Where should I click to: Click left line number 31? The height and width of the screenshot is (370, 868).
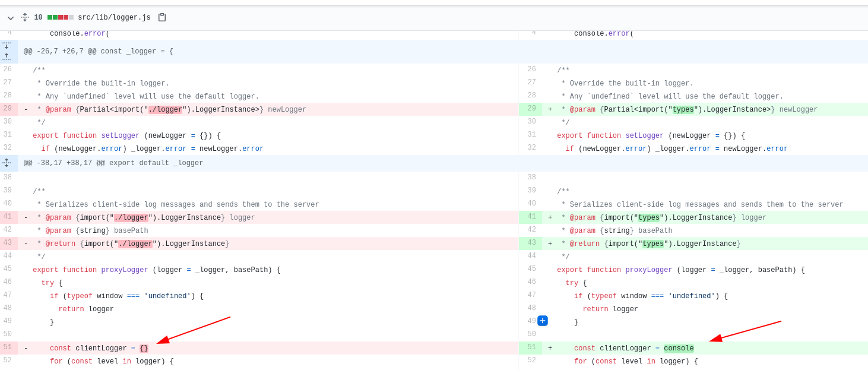(x=8, y=135)
